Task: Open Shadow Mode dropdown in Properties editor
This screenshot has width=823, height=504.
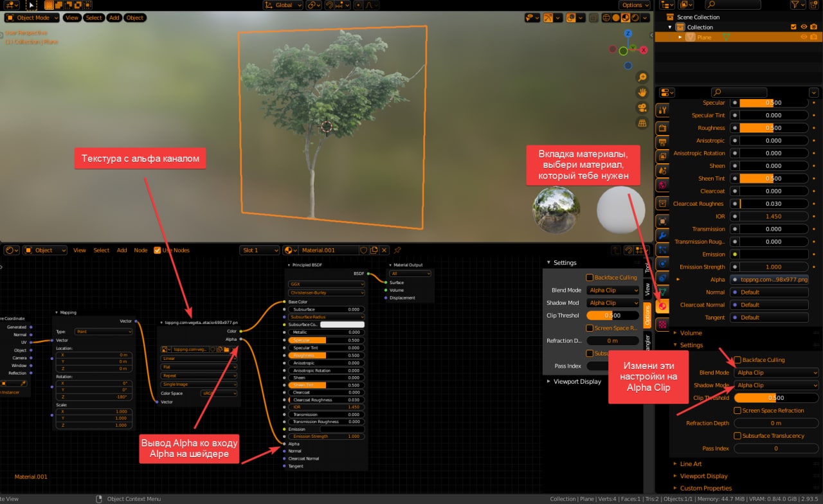Action: [x=777, y=385]
